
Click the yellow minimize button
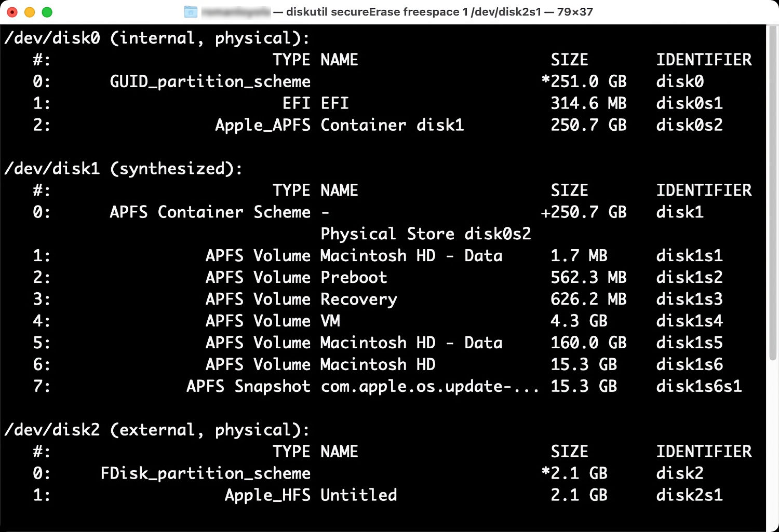30,11
